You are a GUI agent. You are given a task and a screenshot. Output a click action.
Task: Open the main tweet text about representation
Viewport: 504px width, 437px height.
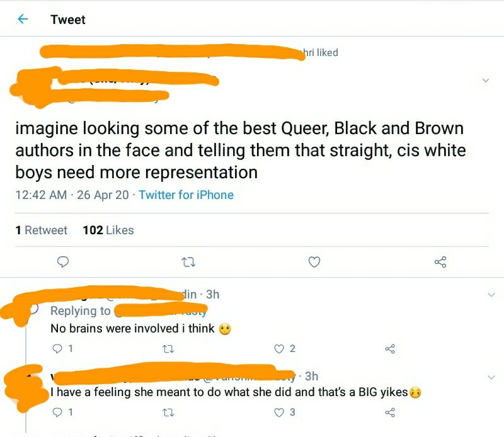(x=241, y=150)
